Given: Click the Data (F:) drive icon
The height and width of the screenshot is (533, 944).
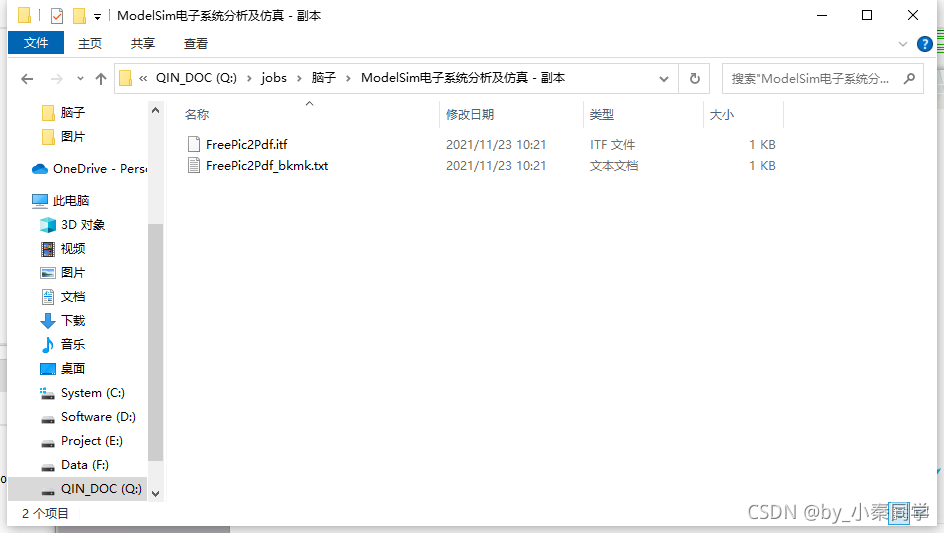Looking at the screenshot, I should pos(48,467).
